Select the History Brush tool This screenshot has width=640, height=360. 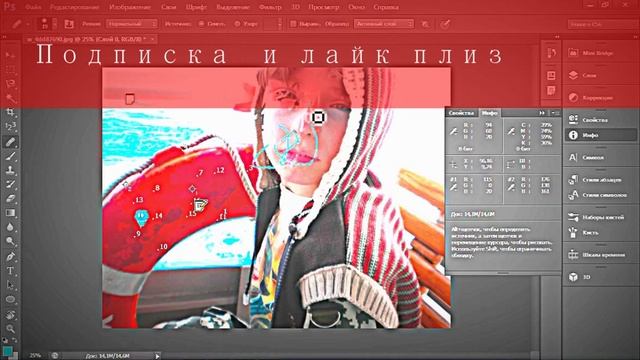pos(10,184)
